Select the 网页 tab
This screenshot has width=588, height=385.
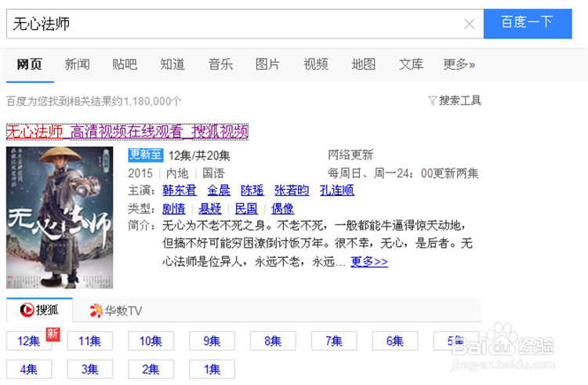tap(30, 64)
